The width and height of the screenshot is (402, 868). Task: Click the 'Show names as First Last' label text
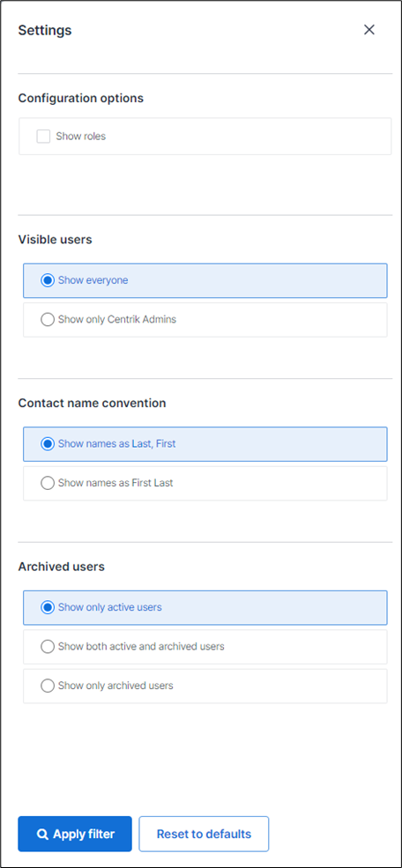click(115, 483)
